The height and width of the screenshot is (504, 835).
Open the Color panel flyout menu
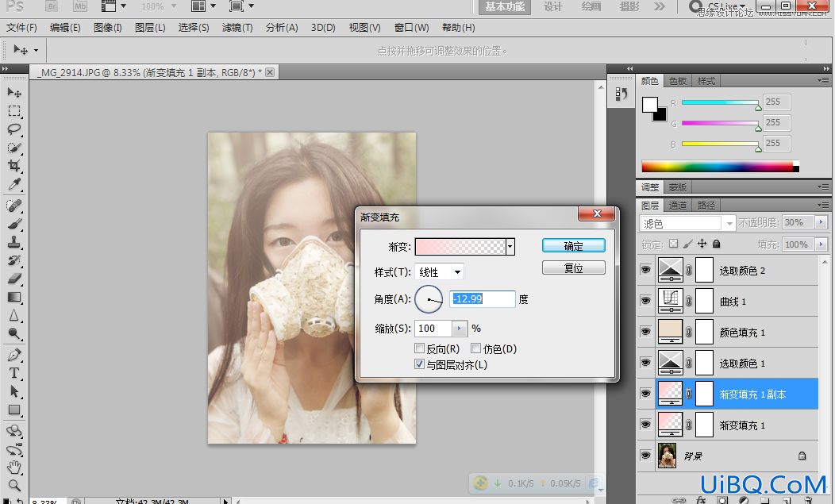coord(823,80)
